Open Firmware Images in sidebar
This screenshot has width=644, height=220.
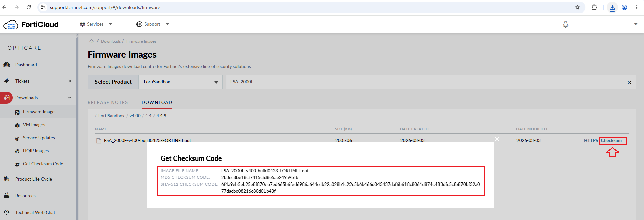[x=39, y=112]
